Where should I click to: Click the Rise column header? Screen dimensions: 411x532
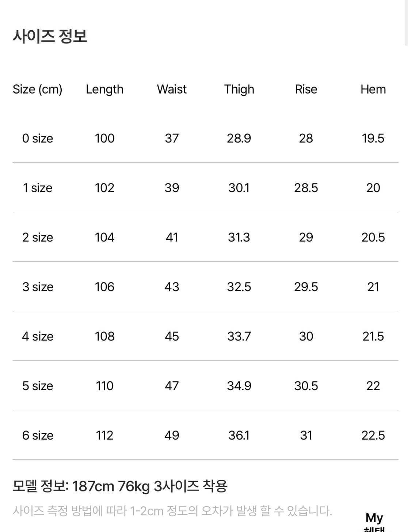point(306,89)
